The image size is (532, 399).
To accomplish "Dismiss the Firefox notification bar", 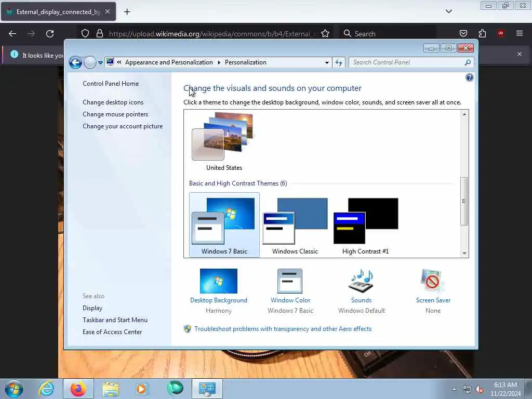I will (x=520, y=54).
